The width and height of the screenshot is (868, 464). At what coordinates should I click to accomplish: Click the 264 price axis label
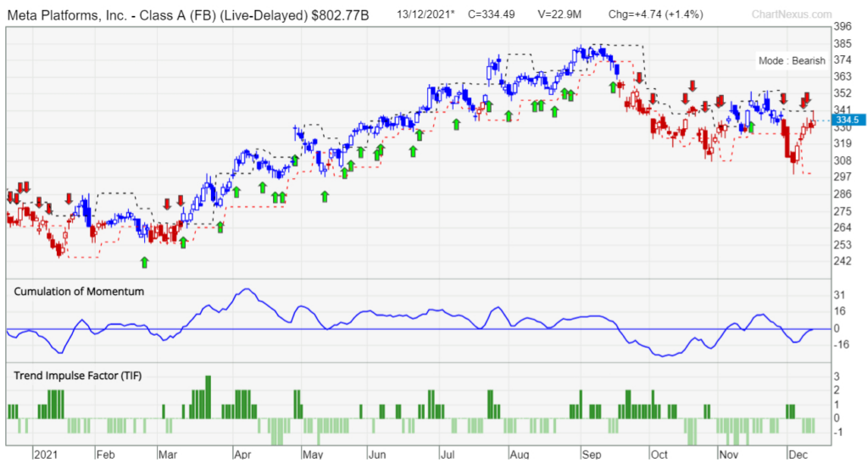pyautogui.click(x=842, y=227)
